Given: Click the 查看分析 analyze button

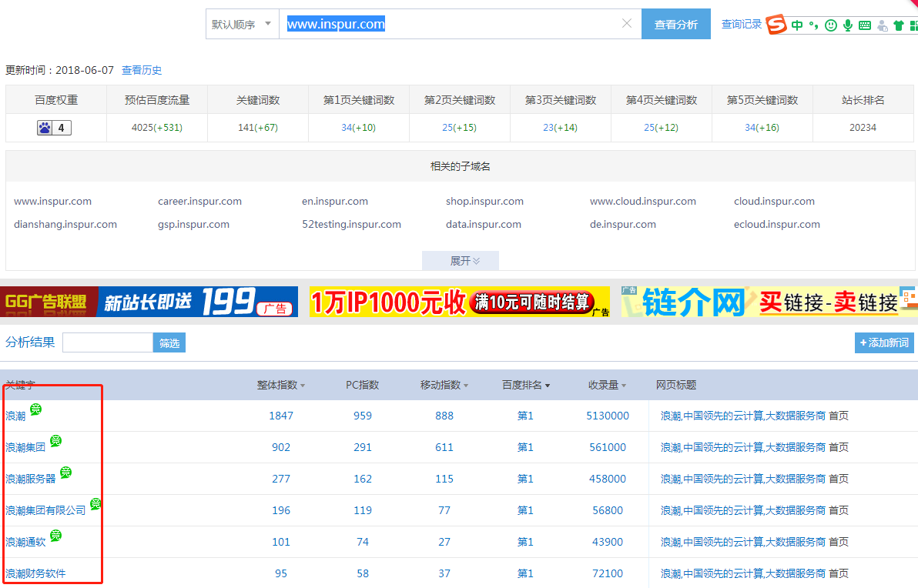Looking at the screenshot, I should [x=675, y=25].
